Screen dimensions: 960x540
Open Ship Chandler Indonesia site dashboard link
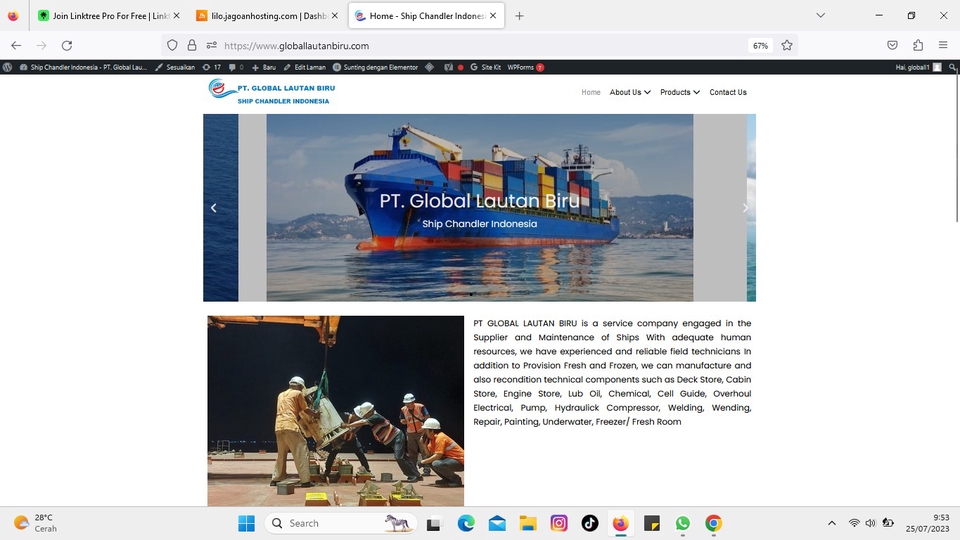pyautogui.click(x=83, y=67)
